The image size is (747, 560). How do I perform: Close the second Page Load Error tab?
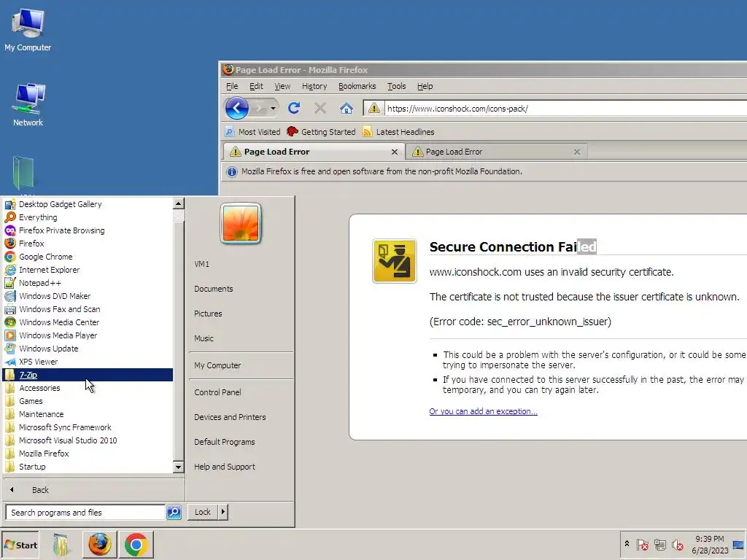[x=577, y=152]
